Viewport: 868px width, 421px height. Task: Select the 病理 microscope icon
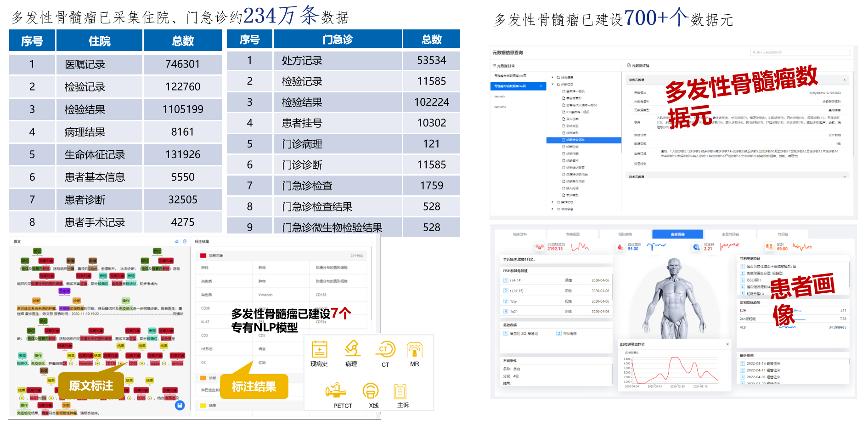[x=352, y=348]
